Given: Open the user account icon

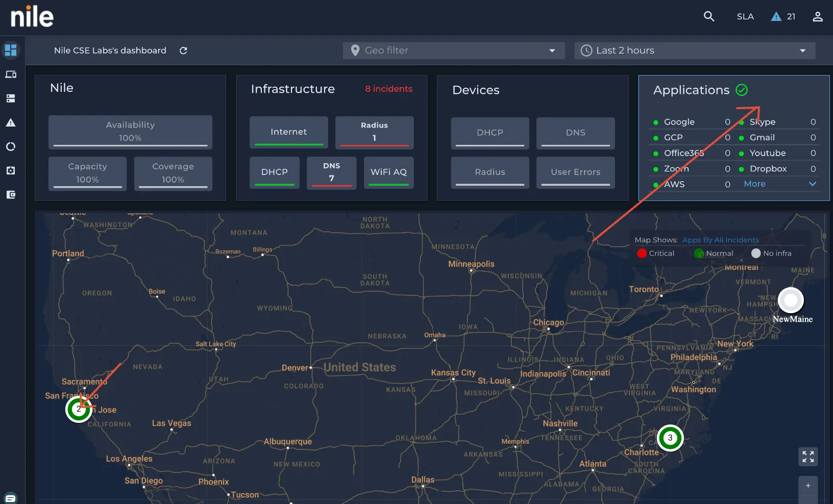Looking at the screenshot, I should 818,16.
